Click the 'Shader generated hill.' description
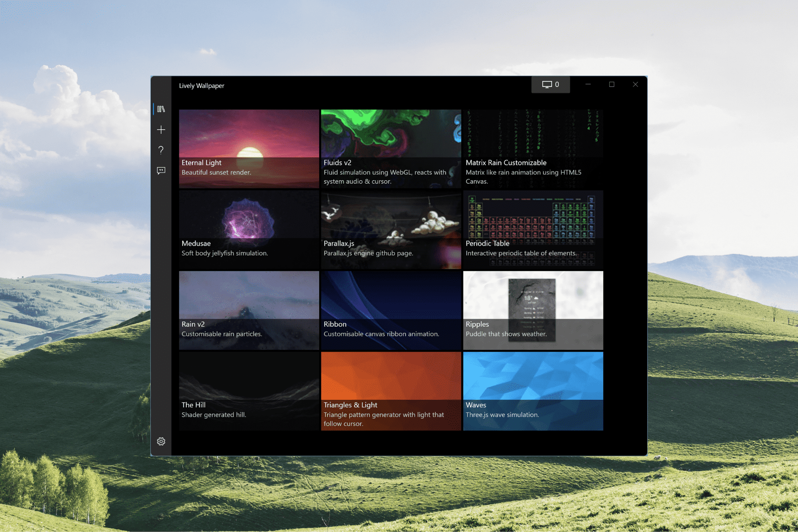The image size is (798, 532). (214, 415)
